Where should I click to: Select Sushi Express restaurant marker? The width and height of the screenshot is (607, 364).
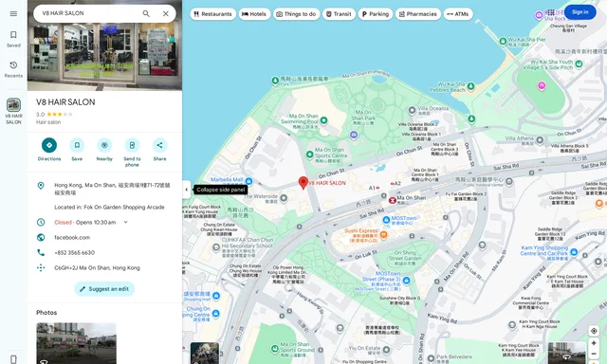(x=383, y=234)
